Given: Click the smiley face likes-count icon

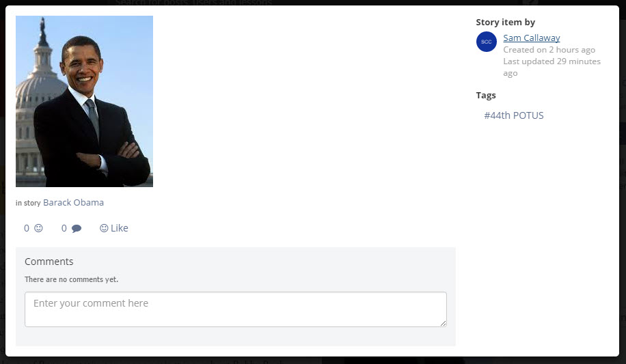Looking at the screenshot, I should 38,228.
